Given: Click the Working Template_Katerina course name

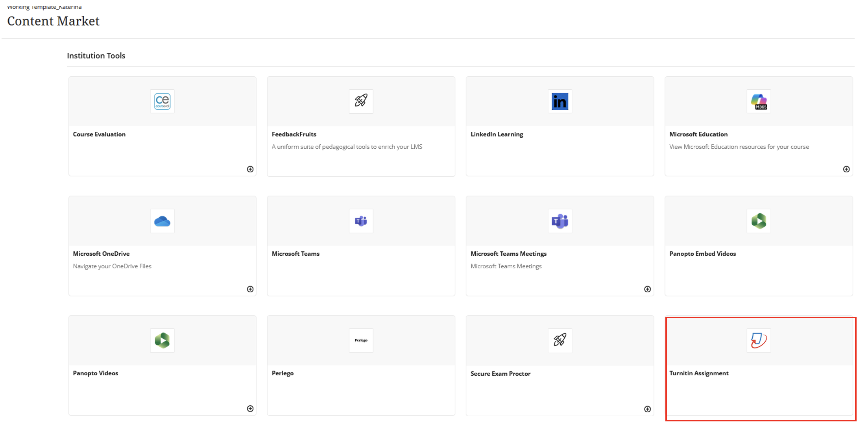Looking at the screenshot, I should pyautogui.click(x=44, y=7).
